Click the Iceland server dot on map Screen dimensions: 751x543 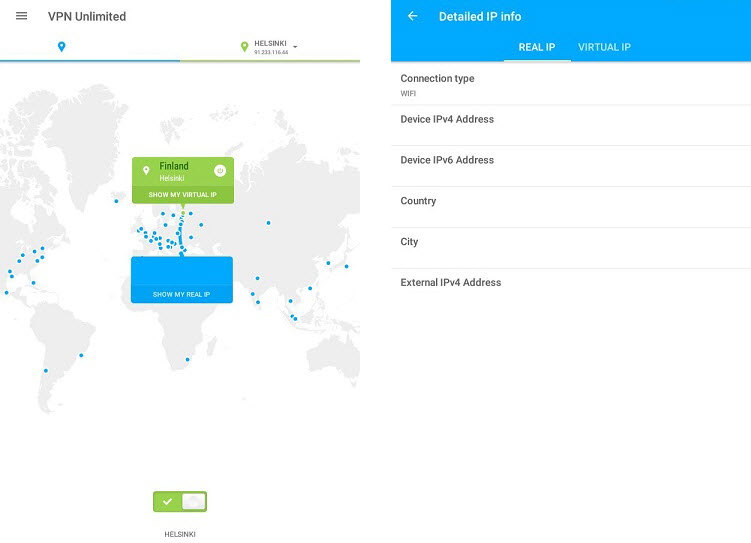pyautogui.click(x=116, y=201)
